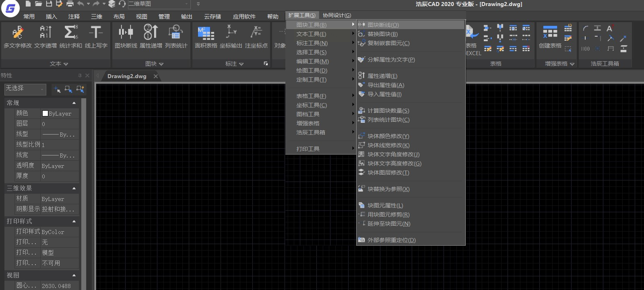Click the print icon in quick access toolbar
The height and width of the screenshot is (290, 644).
coord(70,4)
